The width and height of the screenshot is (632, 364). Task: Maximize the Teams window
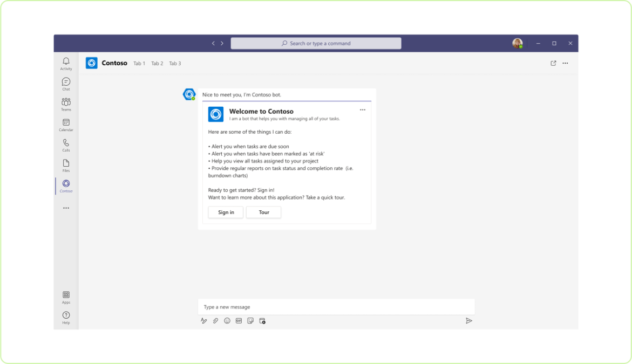[x=554, y=44]
